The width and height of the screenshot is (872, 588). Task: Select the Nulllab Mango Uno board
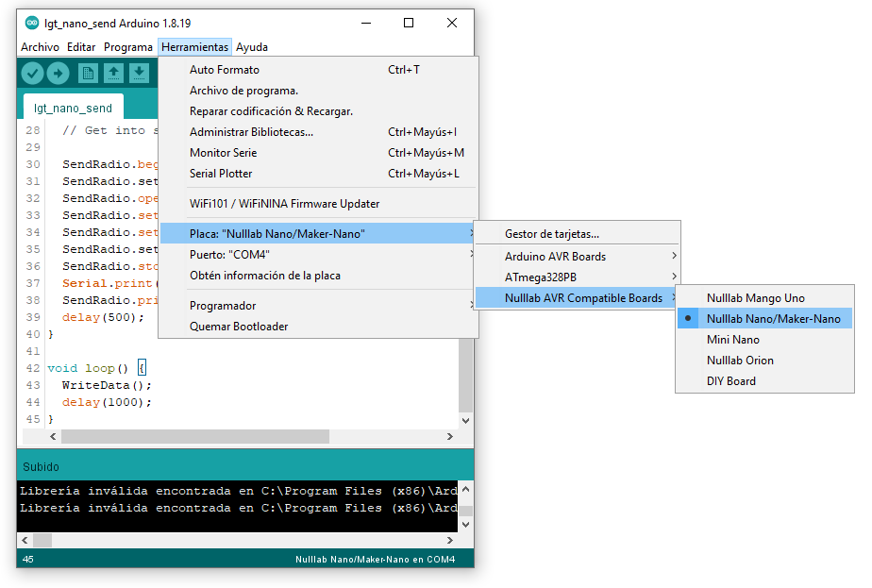pos(764,298)
